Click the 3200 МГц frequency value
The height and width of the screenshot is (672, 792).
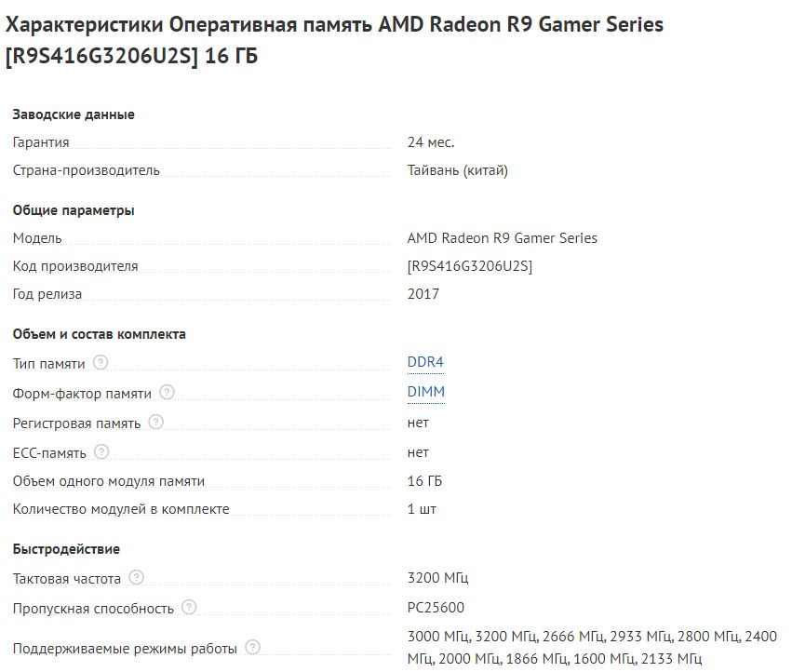tap(438, 578)
